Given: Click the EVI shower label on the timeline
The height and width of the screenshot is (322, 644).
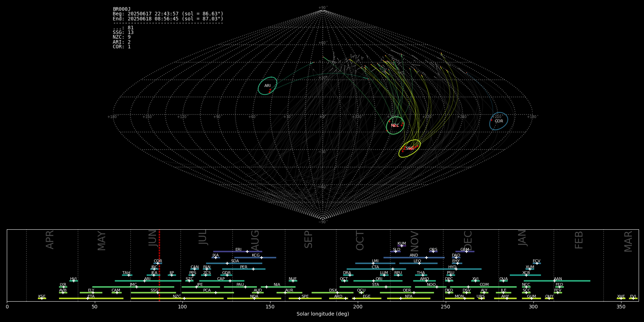Looking at the screenshot, I should pos(633,297).
